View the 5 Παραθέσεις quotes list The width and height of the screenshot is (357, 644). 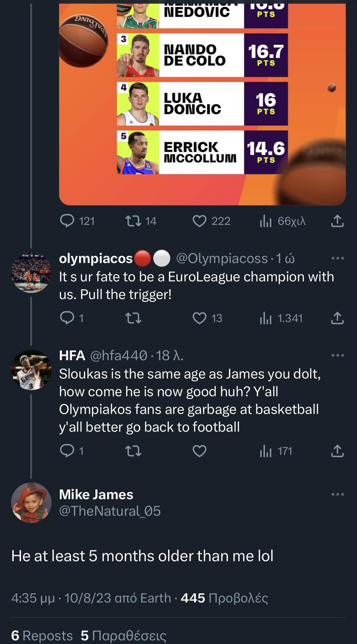(x=124, y=636)
